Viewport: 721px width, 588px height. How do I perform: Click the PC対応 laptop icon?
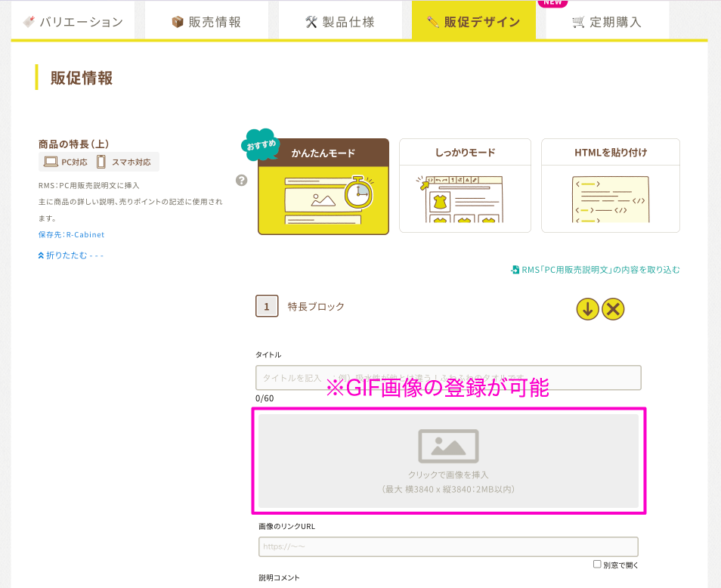point(51,162)
